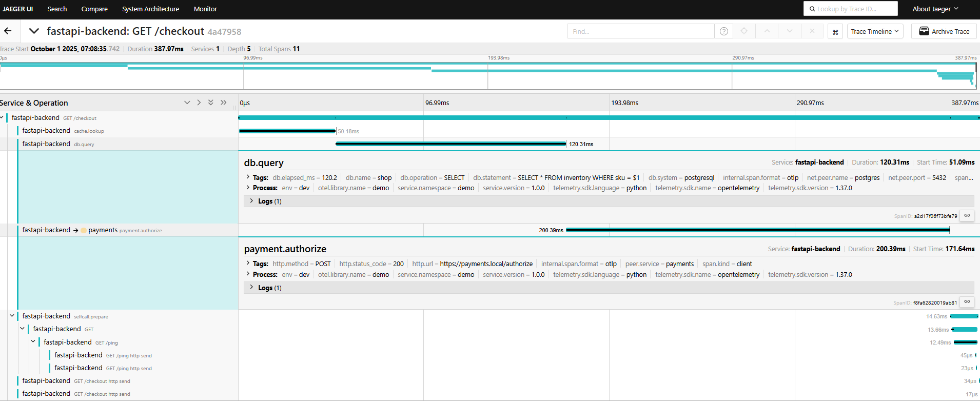
Task: Go to System Architecture page
Action: click(x=150, y=9)
